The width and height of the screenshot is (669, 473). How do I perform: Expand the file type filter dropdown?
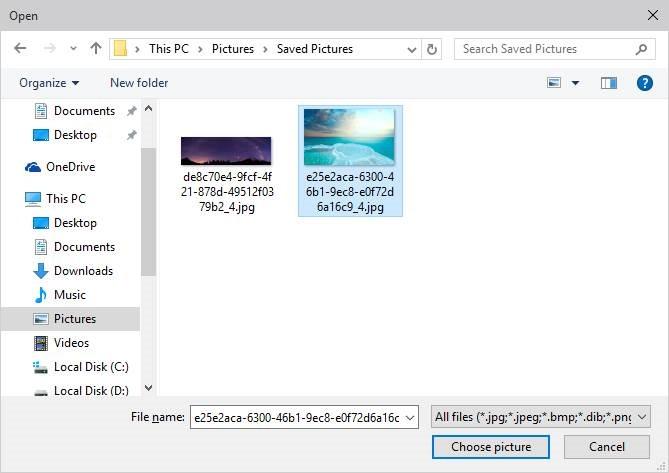(642, 417)
